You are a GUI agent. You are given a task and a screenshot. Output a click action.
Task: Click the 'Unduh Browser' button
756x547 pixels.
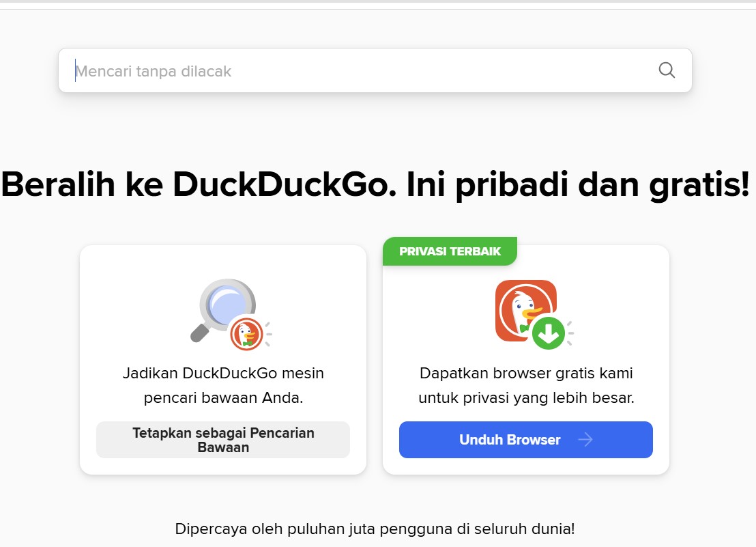pyautogui.click(x=526, y=440)
